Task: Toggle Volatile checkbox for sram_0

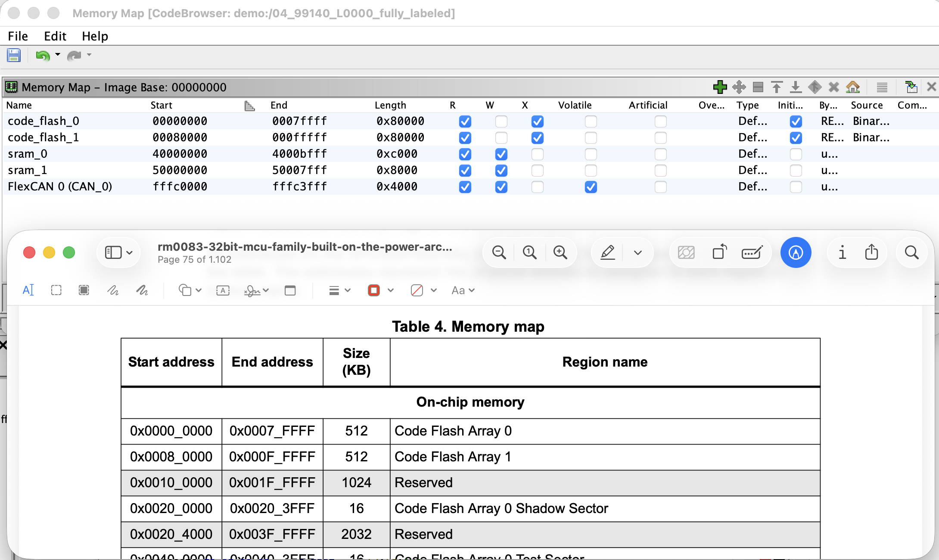Action: point(591,154)
